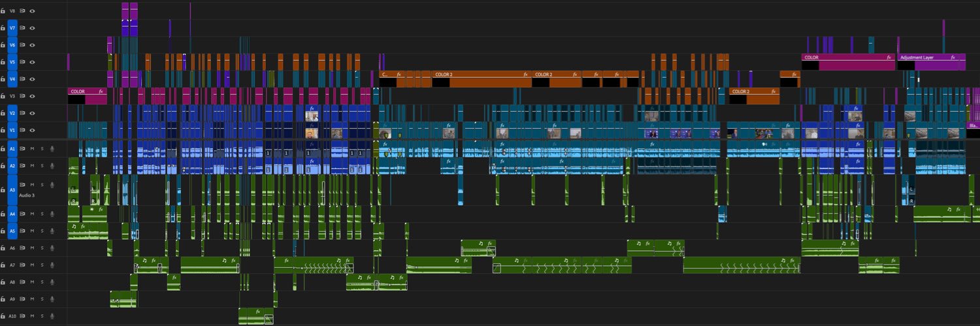This screenshot has width=980, height=326.
Task: Select the COLOR clip on track V3
Action: [x=87, y=95]
